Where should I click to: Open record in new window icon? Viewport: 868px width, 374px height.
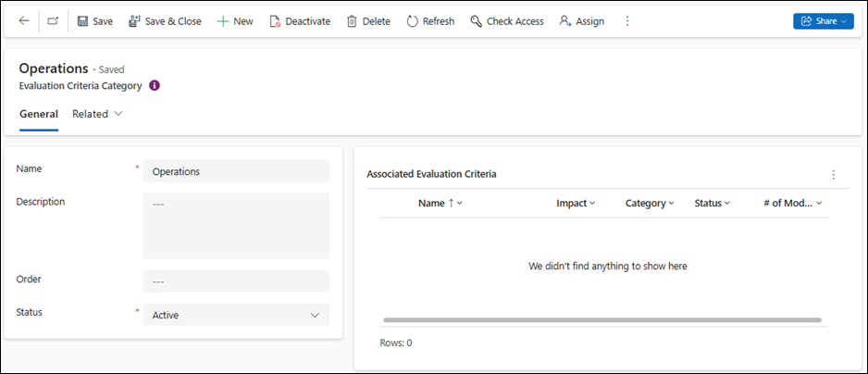[53, 21]
